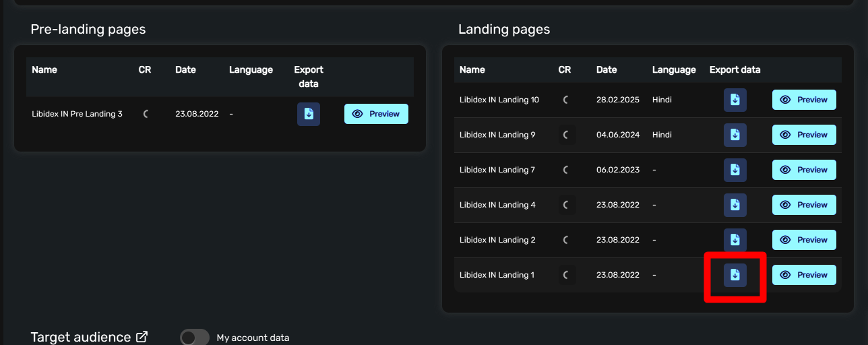Screen dimensions: 868x345
Task: Export data for Libidex IN Landing 1
Action: (x=735, y=275)
